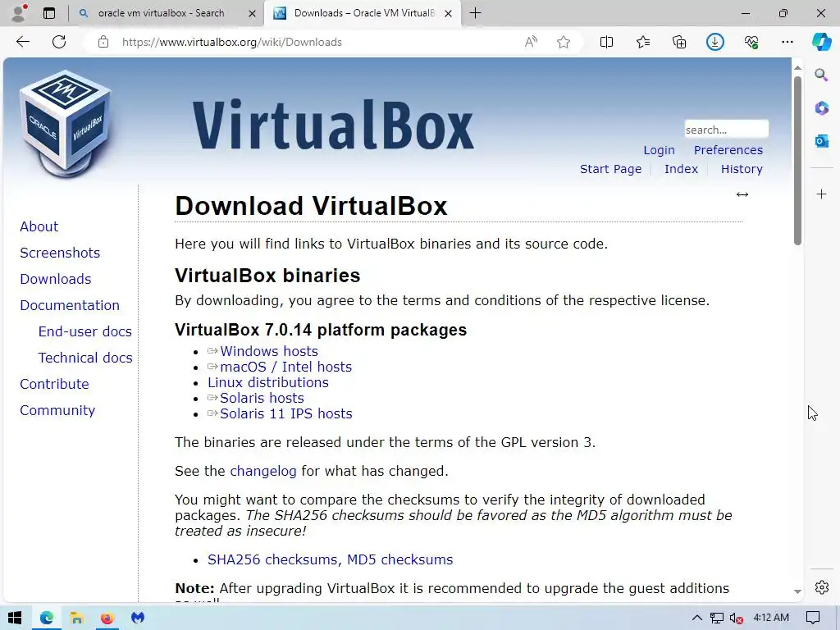Open tab actions menu

[x=48, y=13]
